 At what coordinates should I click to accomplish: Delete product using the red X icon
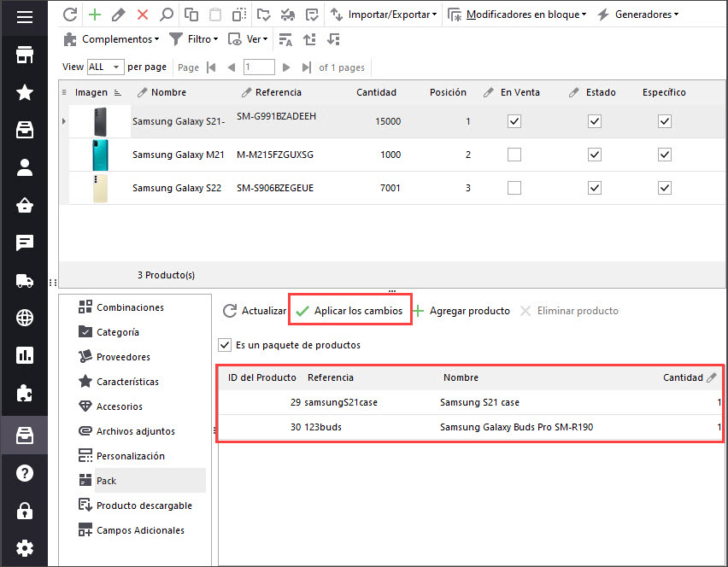[143, 15]
